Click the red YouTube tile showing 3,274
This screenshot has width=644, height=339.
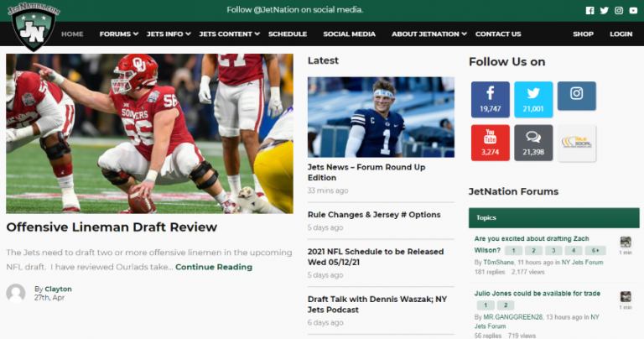click(490, 142)
